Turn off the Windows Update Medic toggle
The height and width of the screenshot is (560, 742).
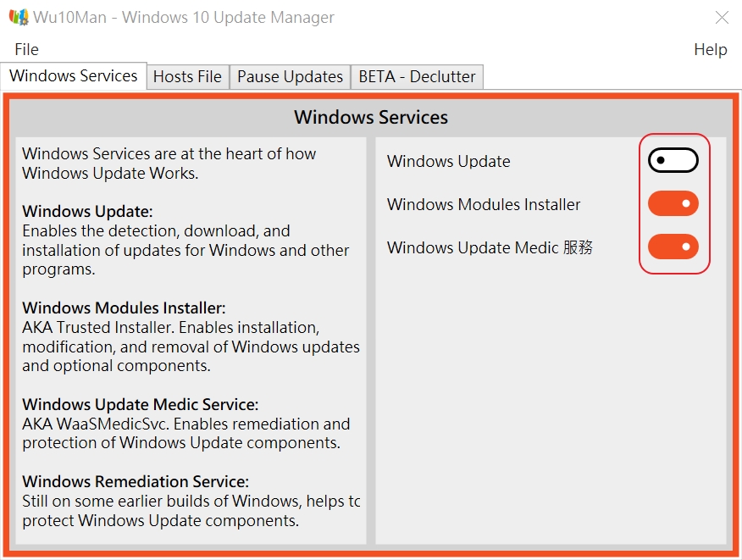click(x=673, y=247)
